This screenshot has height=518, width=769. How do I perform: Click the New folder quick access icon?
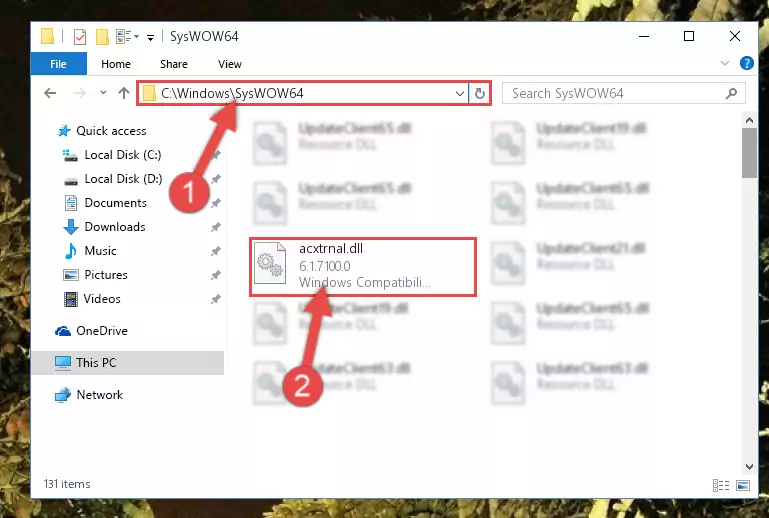click(102, 37)
